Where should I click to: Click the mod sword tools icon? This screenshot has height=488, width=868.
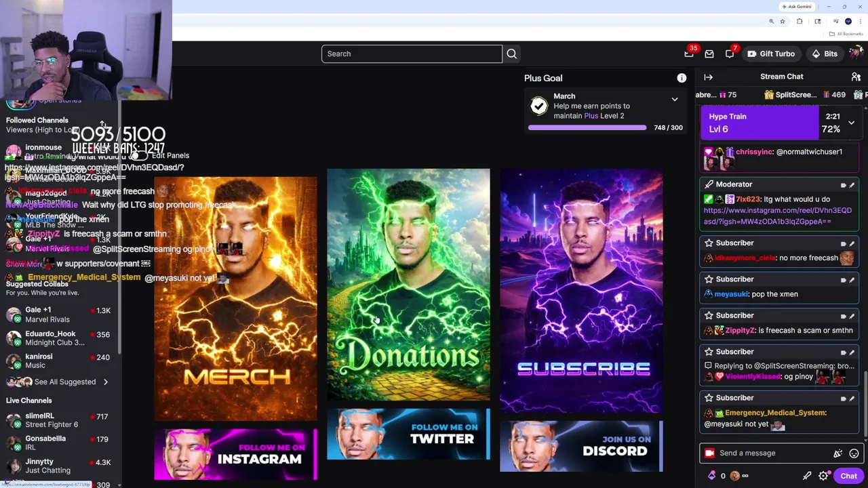[x=807, y=476]
